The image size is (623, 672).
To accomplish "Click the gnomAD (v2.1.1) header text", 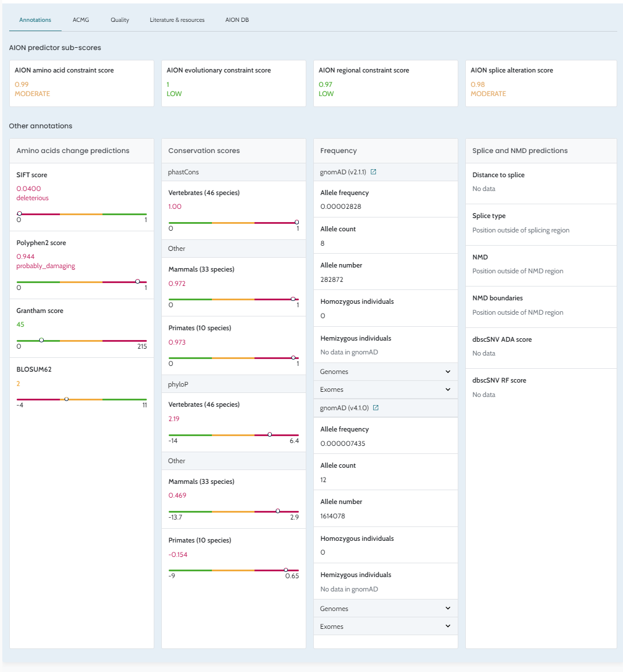I will [x=343, y=172].
